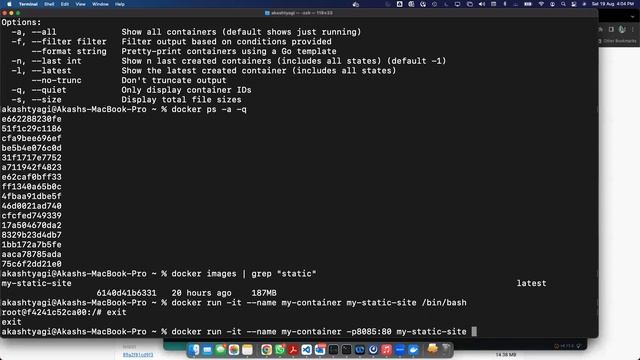The image size is (640, 360).
Task: Click the volume icon in menu bar
Action: pyautogui.click(x=482, y=4)
